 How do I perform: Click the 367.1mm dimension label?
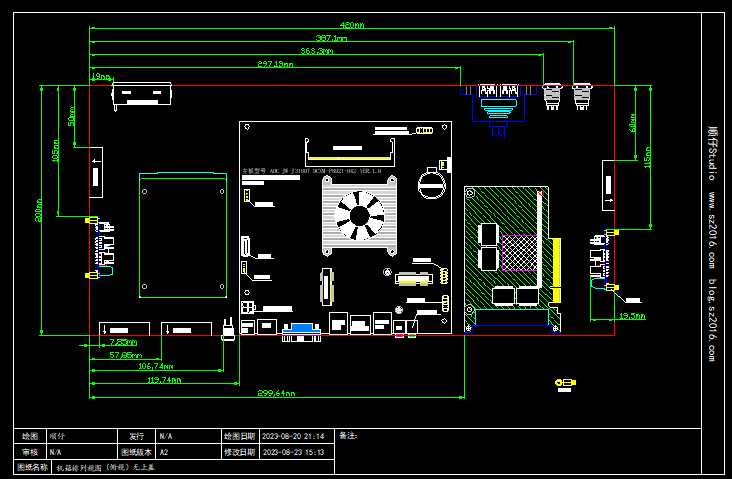tap(331, 38)
